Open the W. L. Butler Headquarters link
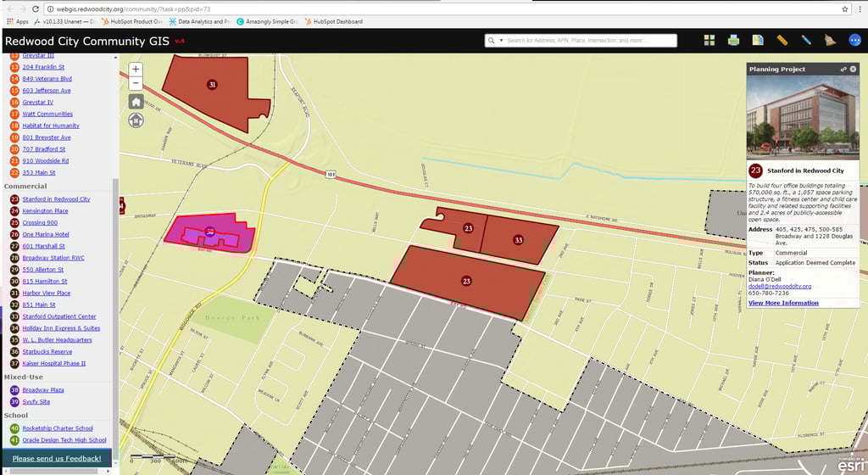This screenshot has width=868, height=475. 57,340
